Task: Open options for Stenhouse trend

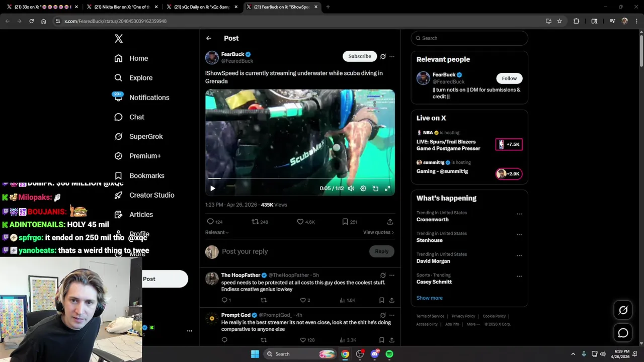Action: (519, 234)
